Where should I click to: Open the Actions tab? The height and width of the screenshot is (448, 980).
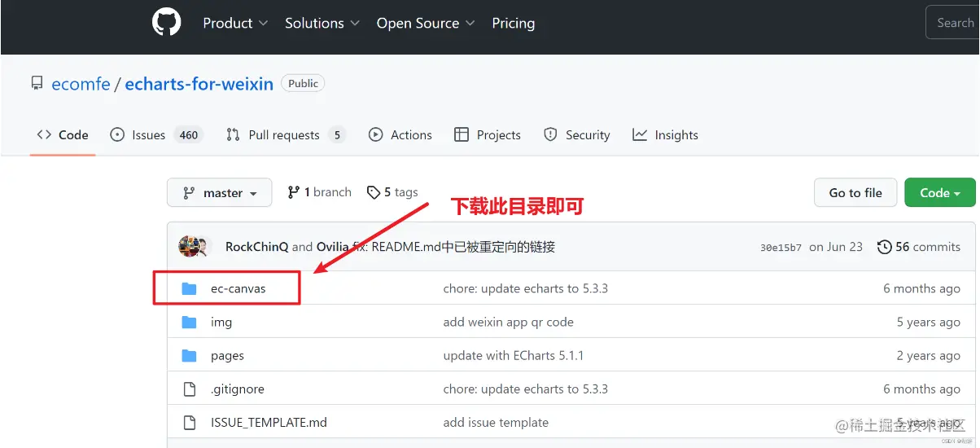(x=400, y=134)
